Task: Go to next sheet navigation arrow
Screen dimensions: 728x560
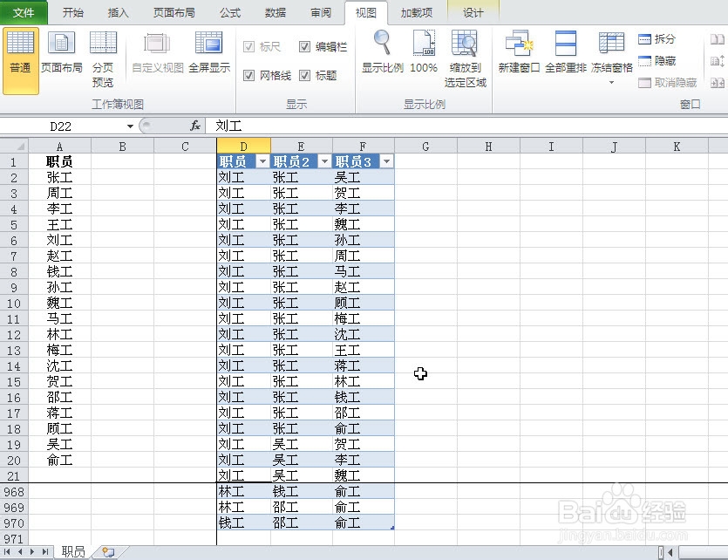Action: 32,551
